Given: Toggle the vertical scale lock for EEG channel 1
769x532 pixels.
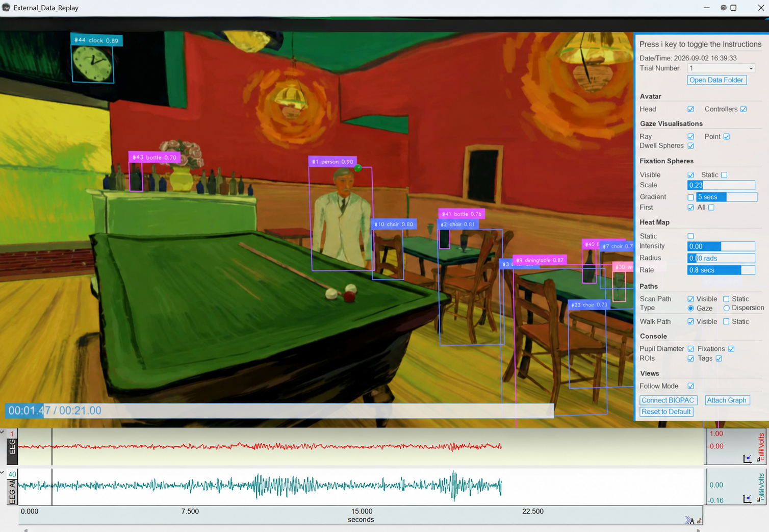Looking at the screenshot, I should tap(757, 459).
